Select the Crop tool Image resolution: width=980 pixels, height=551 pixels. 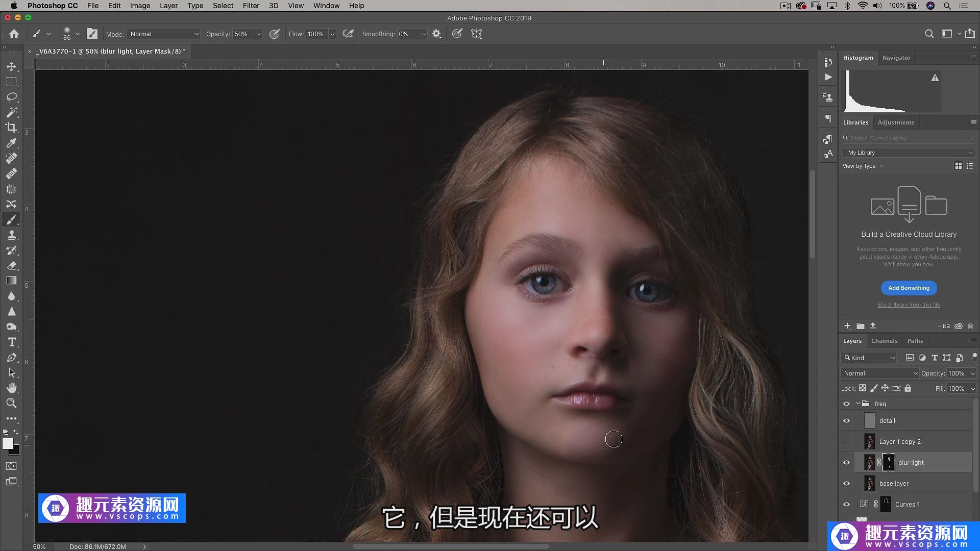tap(11, 128)
